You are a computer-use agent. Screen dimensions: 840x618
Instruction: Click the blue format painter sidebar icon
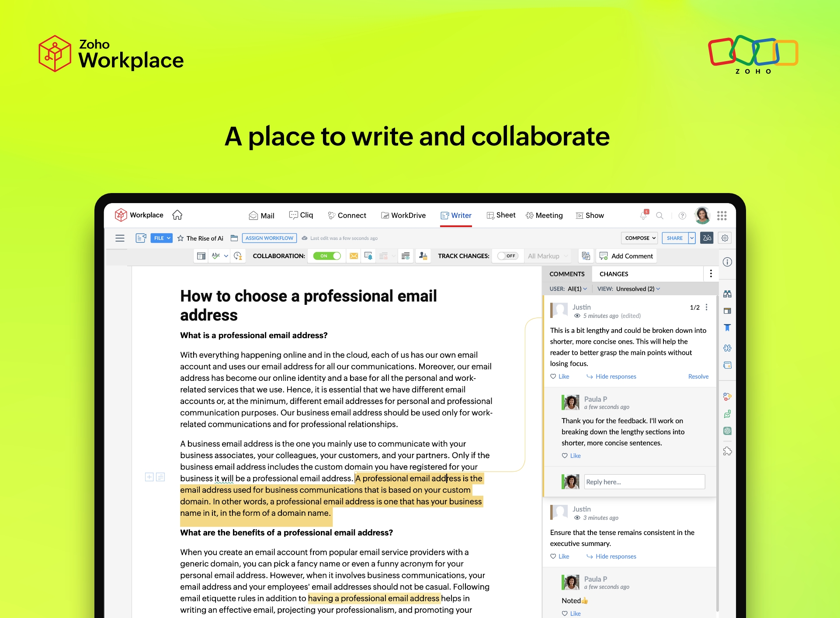[727, 328]
